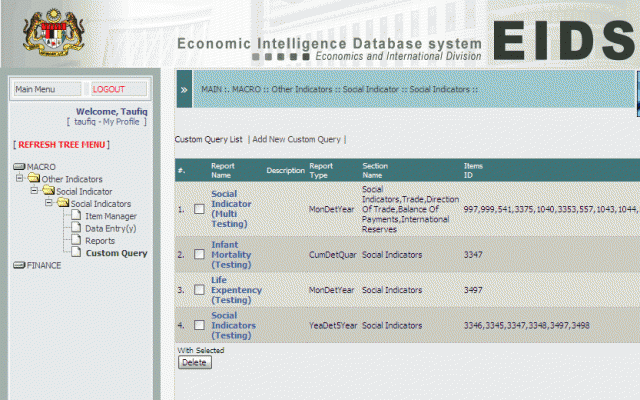Open Social Indicators (Testing) report link
Image resolution: width=640 pixels, height=400 pixels.
(x=233, y=325)
